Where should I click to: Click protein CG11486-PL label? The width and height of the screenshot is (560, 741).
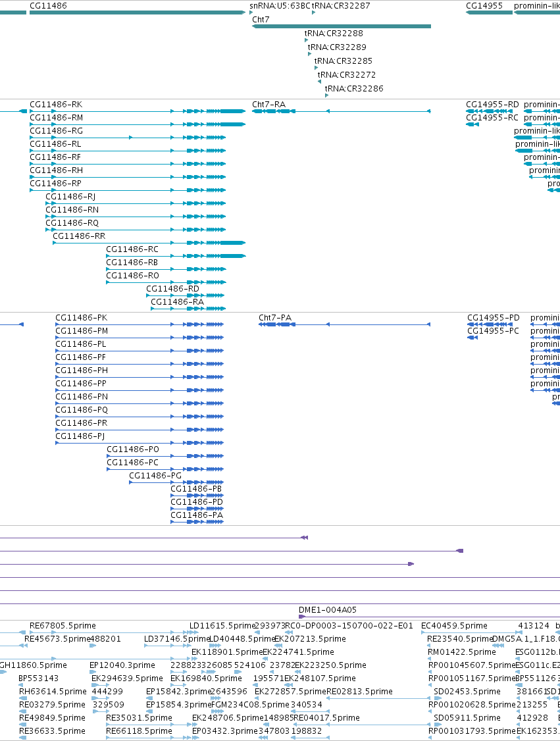click(x=81, y=345)
